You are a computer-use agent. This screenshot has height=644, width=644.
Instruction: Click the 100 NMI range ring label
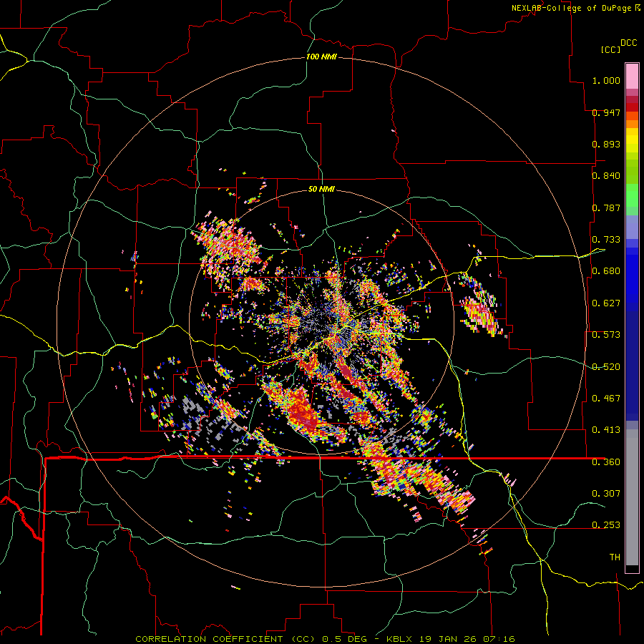point(321,57)
